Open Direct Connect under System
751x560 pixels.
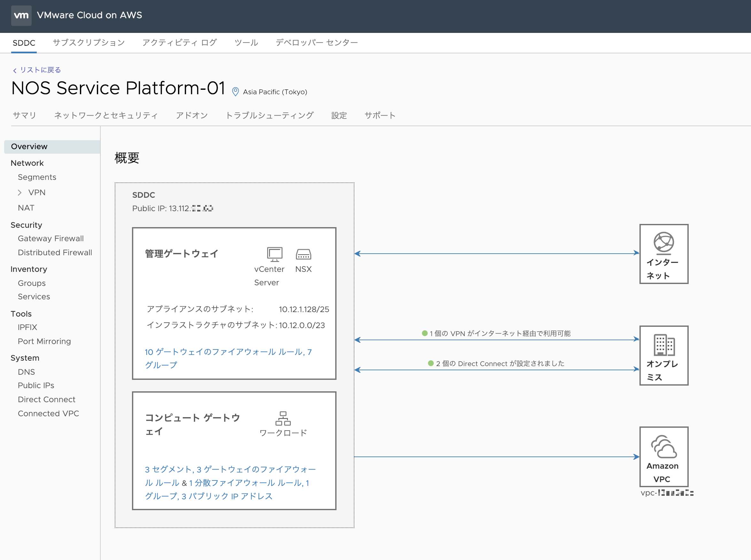click(x=46, y=399)
